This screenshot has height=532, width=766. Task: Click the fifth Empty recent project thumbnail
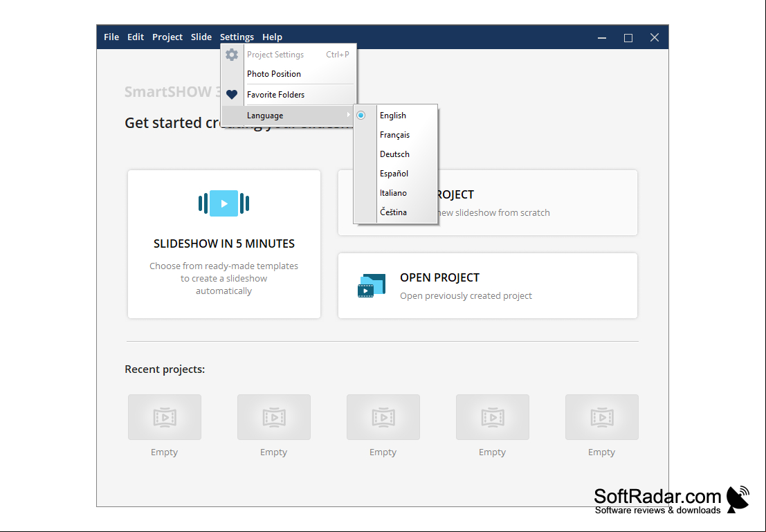pyautogui.click(x=602, y=417)
